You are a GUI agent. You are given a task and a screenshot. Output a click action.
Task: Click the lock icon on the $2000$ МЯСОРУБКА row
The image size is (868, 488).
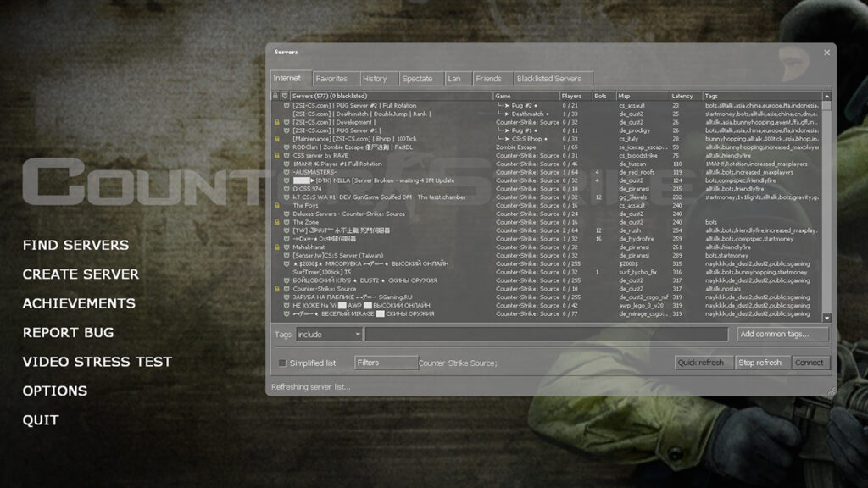[x=276, y=263]
